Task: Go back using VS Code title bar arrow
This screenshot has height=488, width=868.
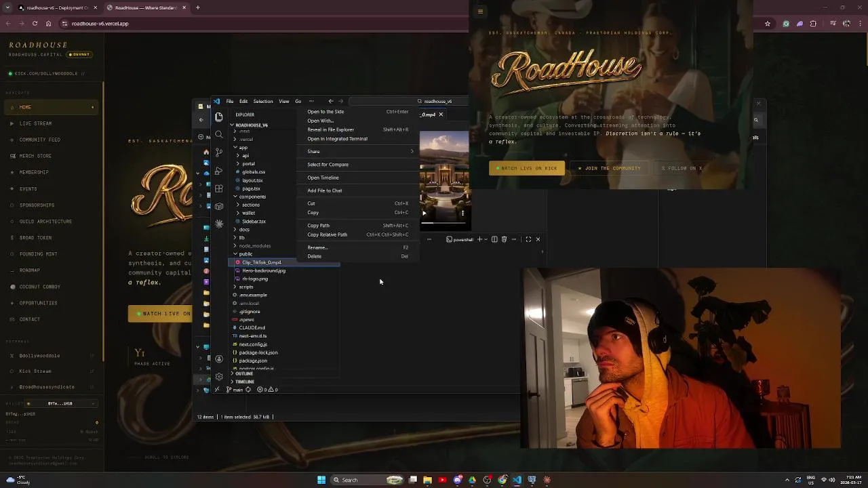Action: click(331, 101)
